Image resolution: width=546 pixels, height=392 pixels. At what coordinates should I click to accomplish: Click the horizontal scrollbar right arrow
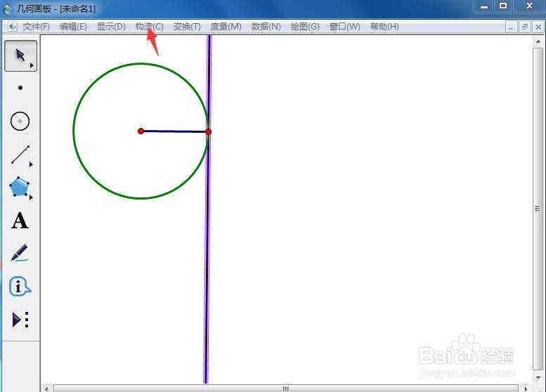pos(526,389)
